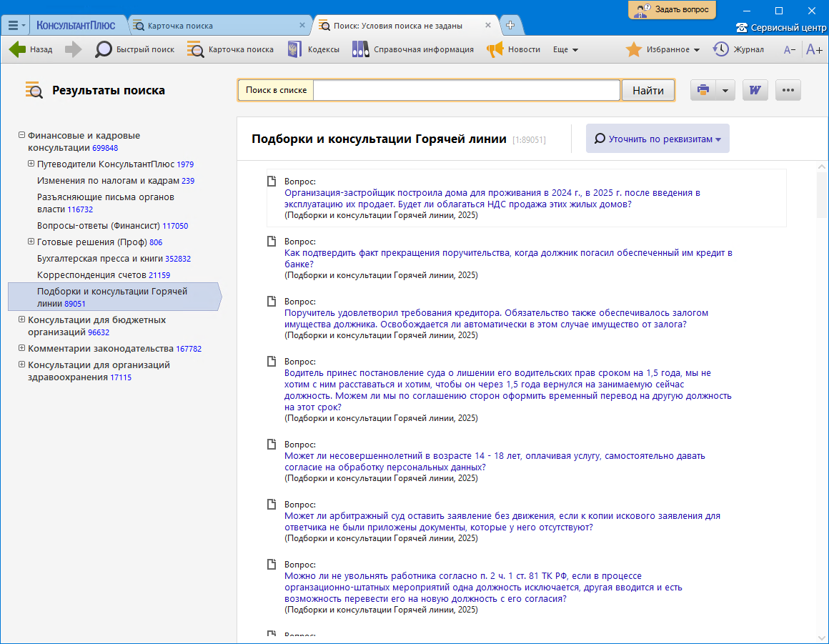Open Уточнить по реквизитам dropdown
Image resolution: width=829 pixels, height=644 pixels.
[657, 139]
